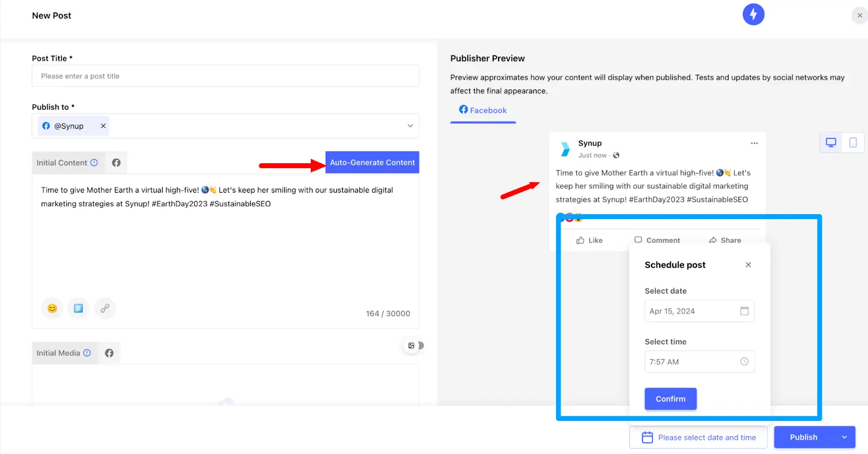Click the Publish button
Viewport: 868px width, 454px height.
[803, 437]
